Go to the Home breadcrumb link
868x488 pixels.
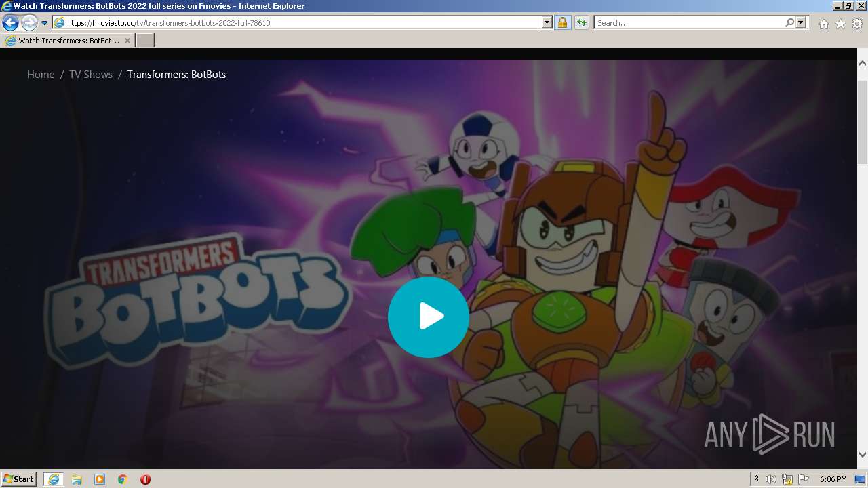[41, 75]
